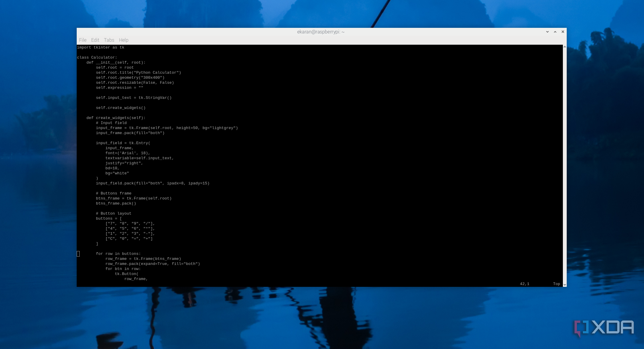Click the 'def __init__(self, root):' line
The height and width of the screenshot is (349, 644).
click(x=116, y=62)
